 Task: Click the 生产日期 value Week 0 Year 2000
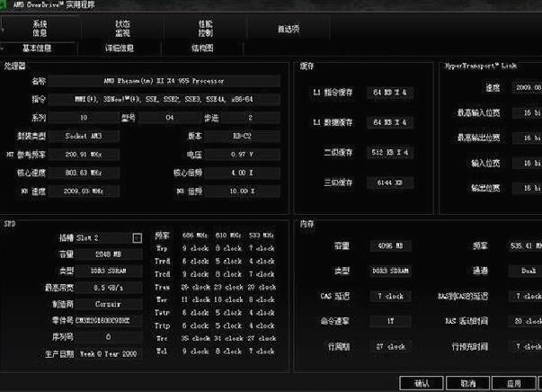point(109,353)
